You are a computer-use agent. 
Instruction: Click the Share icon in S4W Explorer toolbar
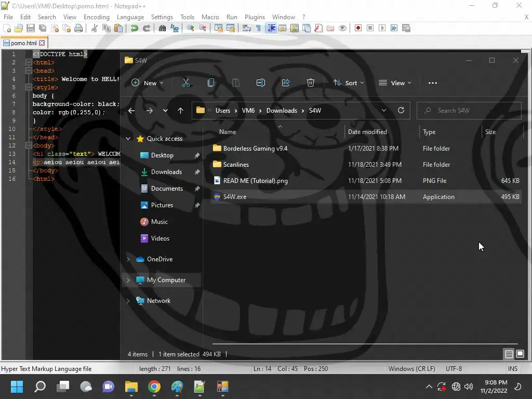[286, 83]
